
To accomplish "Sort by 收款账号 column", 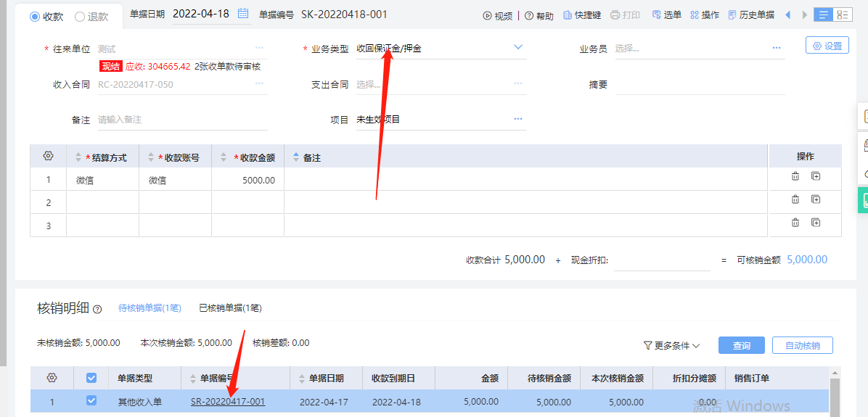I will (150, 157).
